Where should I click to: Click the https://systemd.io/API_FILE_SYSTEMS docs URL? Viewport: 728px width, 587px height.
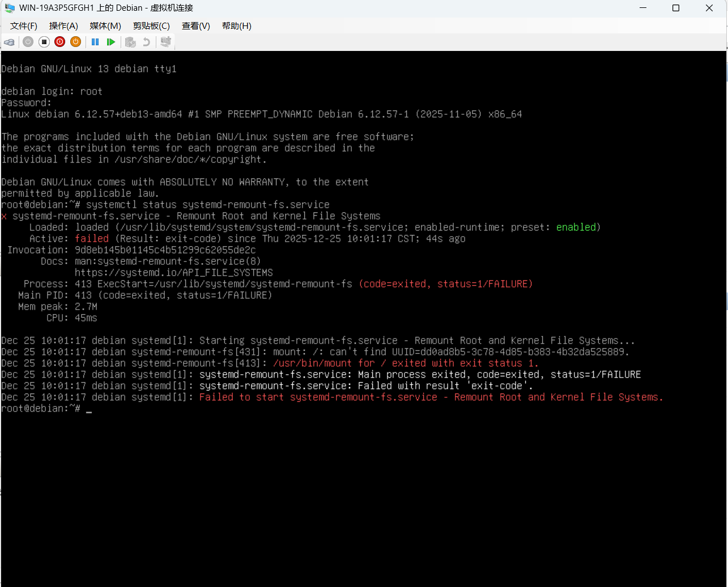[x=174, y=273]
